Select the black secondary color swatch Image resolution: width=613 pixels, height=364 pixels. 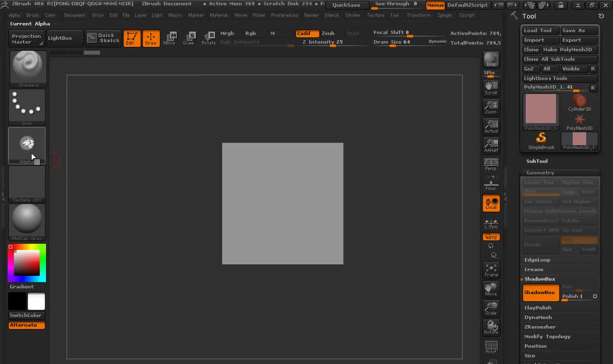point(17,302)
